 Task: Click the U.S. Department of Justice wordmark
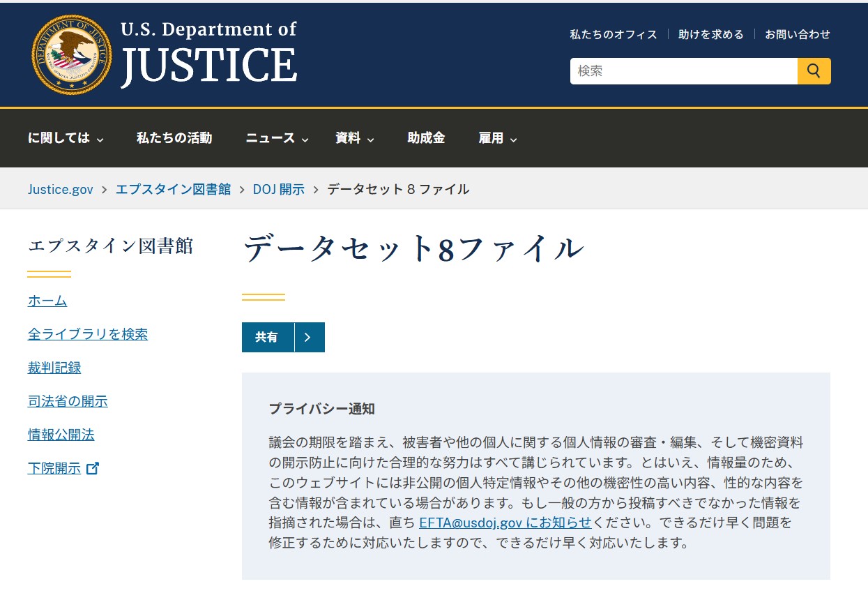click(208, 54)
